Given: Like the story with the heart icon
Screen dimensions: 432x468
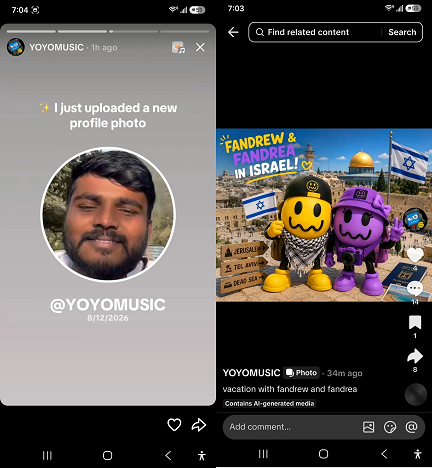Looking at the screenshot, I should click(x=174, y=425).
